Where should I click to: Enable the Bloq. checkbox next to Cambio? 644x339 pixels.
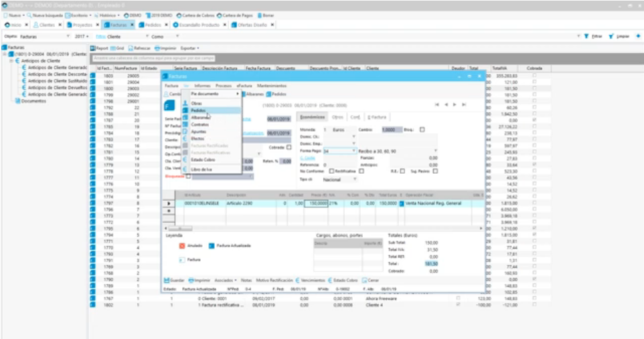click(x=422, y=130)
